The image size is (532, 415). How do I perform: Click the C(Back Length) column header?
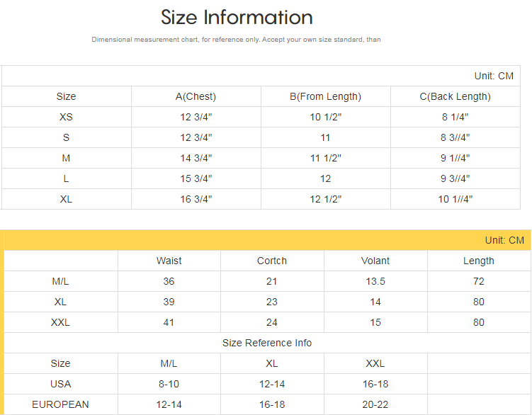[x=455, y=96]
